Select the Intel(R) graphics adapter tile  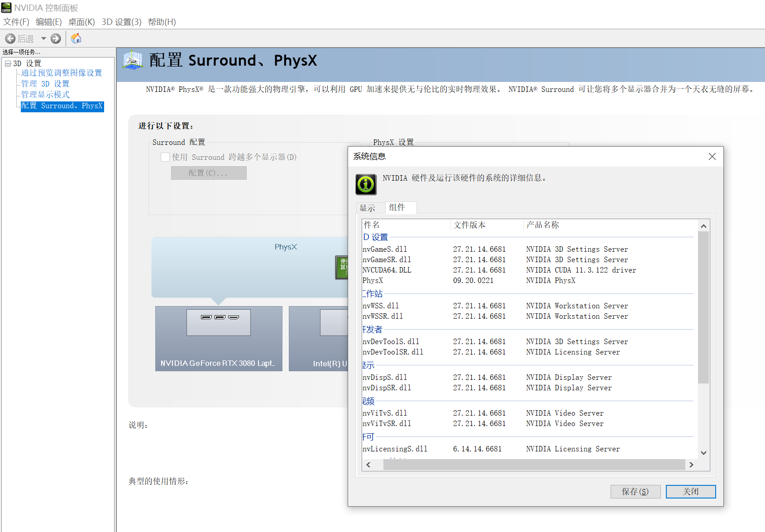318,339
